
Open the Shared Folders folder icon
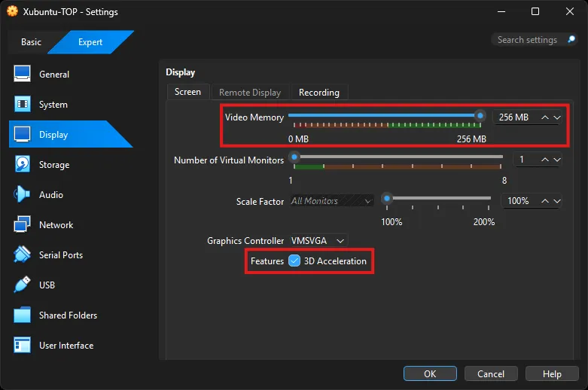click(x=22, y=315)
